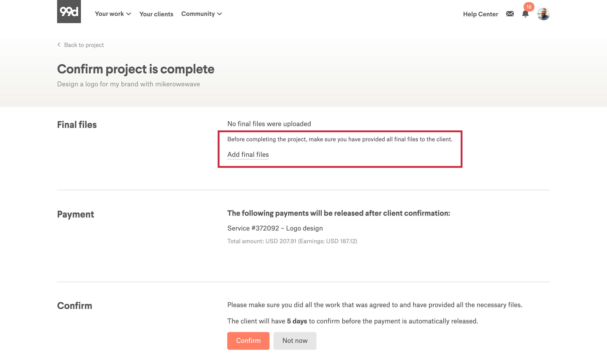The height and width of the screenshot is (364, 607).
Task: Expand the Your work chevron
Action: [129, 14]
